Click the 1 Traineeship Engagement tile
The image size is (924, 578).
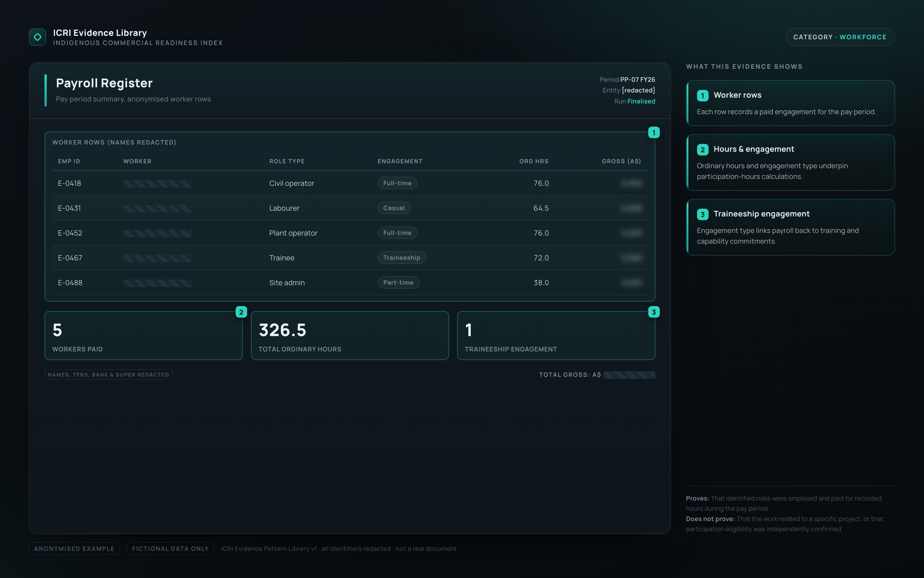(556, 335)
